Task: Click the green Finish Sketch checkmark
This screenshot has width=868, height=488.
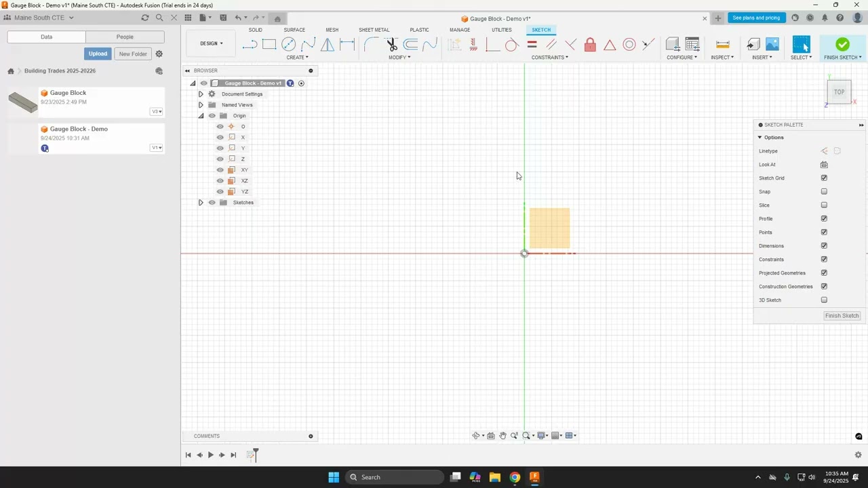Action: [842, 45]
